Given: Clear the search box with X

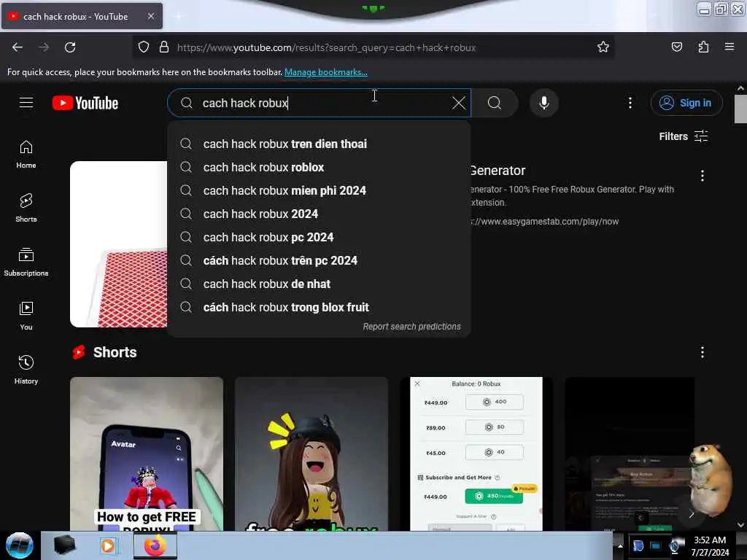Looking at the screenshot, I should point(459,103).
